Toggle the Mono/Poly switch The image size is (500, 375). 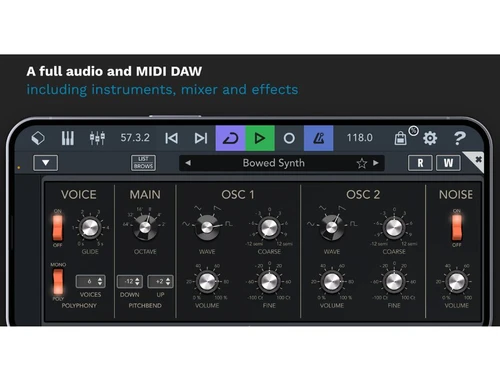tap(58, 282)
